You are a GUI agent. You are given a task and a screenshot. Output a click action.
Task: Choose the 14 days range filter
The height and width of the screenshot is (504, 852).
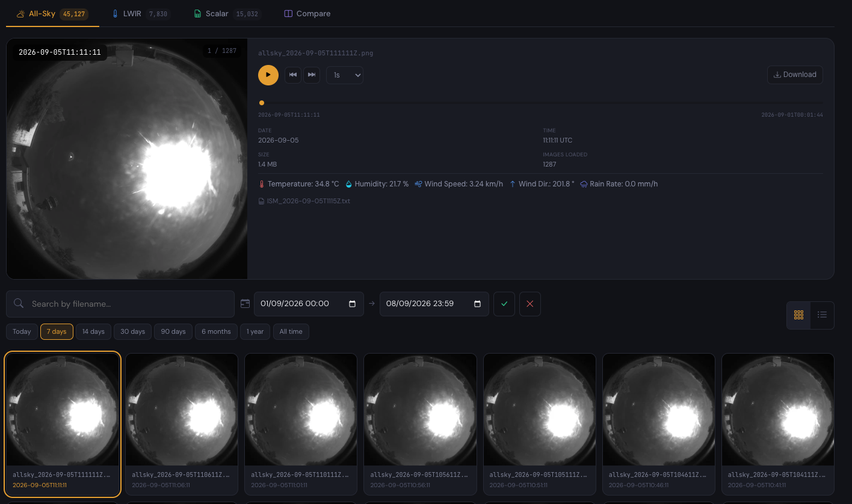(x=93, y=331)
